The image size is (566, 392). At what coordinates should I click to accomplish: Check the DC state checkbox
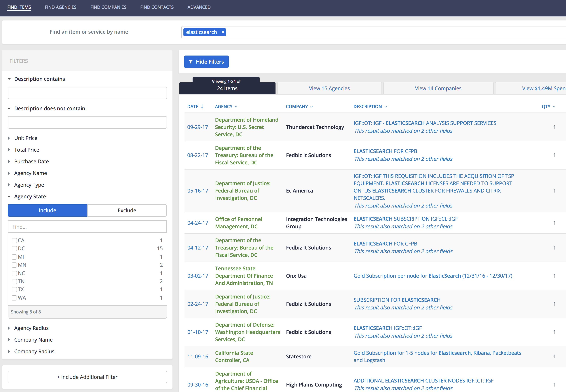pos(14,248)
